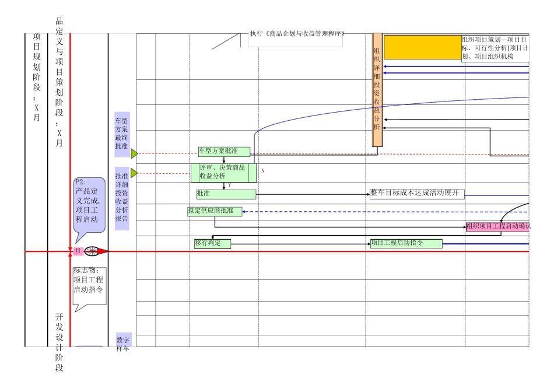Viewport: 554px width, 392px height.
Task: Select the green 批准 process box
Action: tap(226, 194)
